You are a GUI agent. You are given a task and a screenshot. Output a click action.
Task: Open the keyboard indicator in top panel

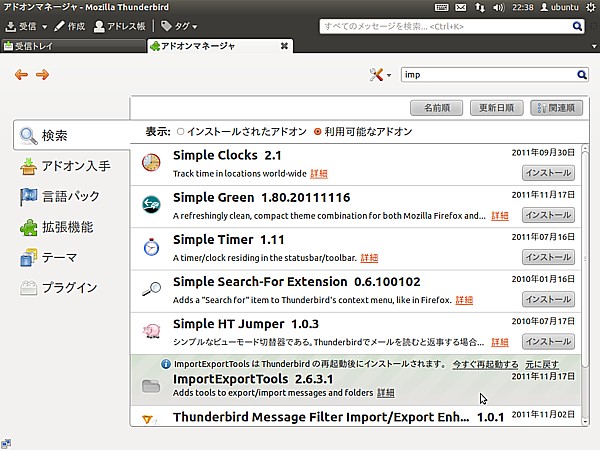pos(442,7)
